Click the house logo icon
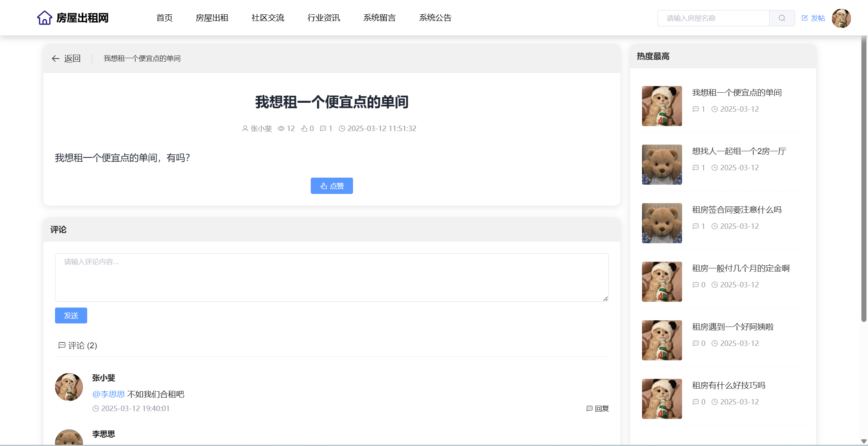Screen dimensions: 868x446 pos(44,18)
